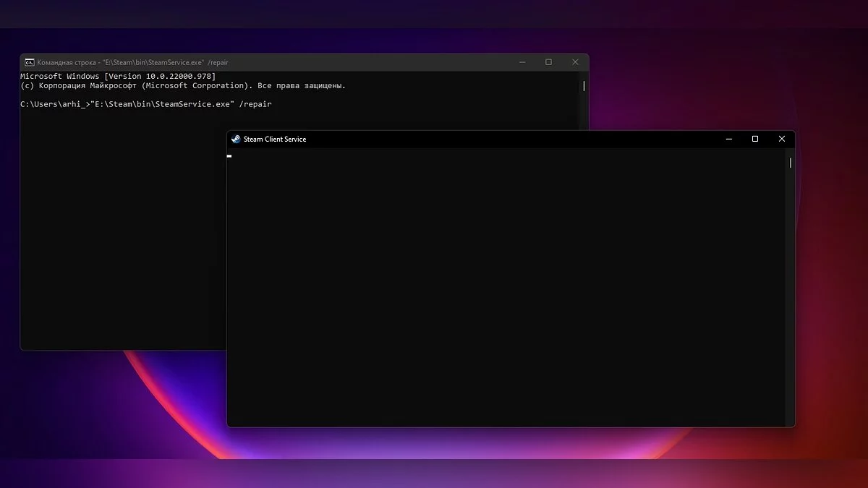The width and height of the screenshot is (868, 488).
Task: Click the 'Microsoft Windows [Version 10.0.22000.978]' line
Action: click(x=118, y=76)
